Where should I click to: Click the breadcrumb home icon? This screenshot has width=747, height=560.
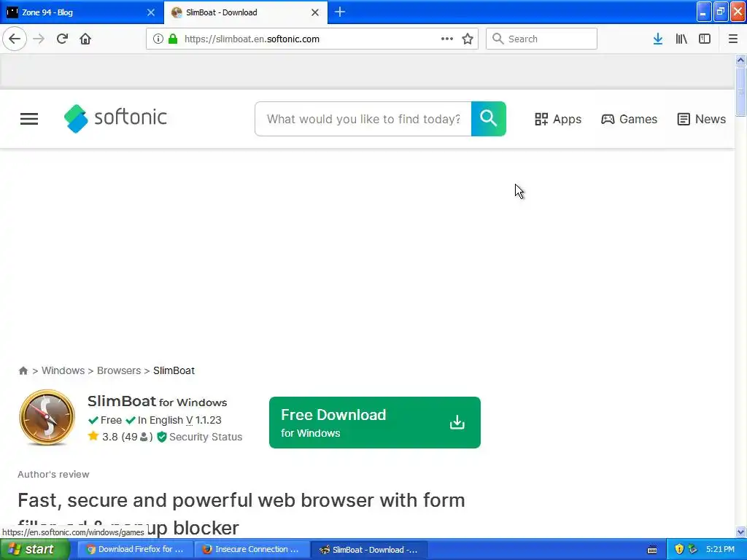[x=23, y=370]
